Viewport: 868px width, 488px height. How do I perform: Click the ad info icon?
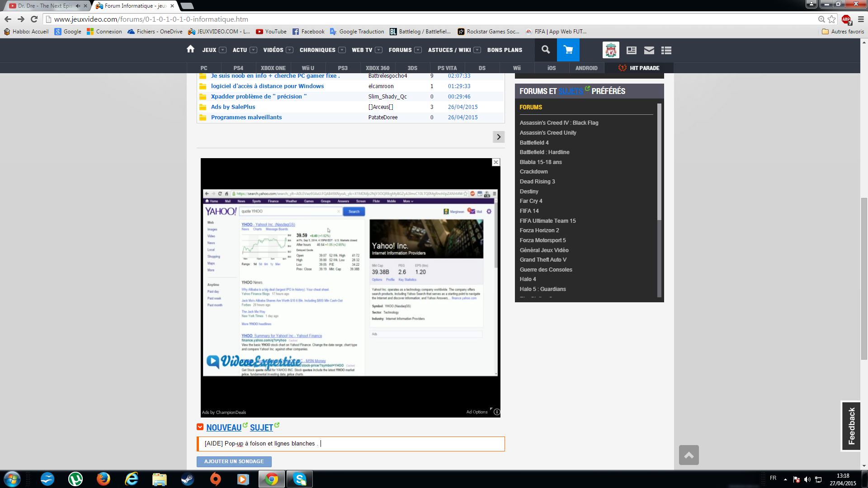[x=497, y=412]
